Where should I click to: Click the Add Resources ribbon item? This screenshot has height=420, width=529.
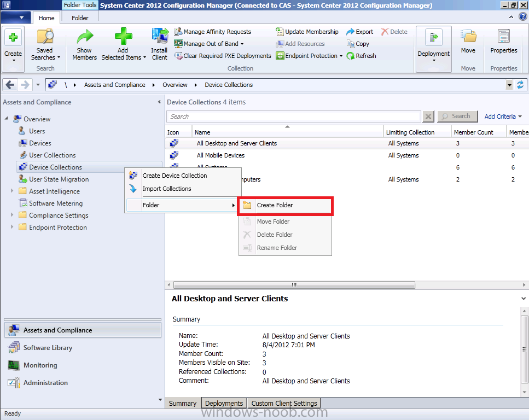(x=300, y=44)
